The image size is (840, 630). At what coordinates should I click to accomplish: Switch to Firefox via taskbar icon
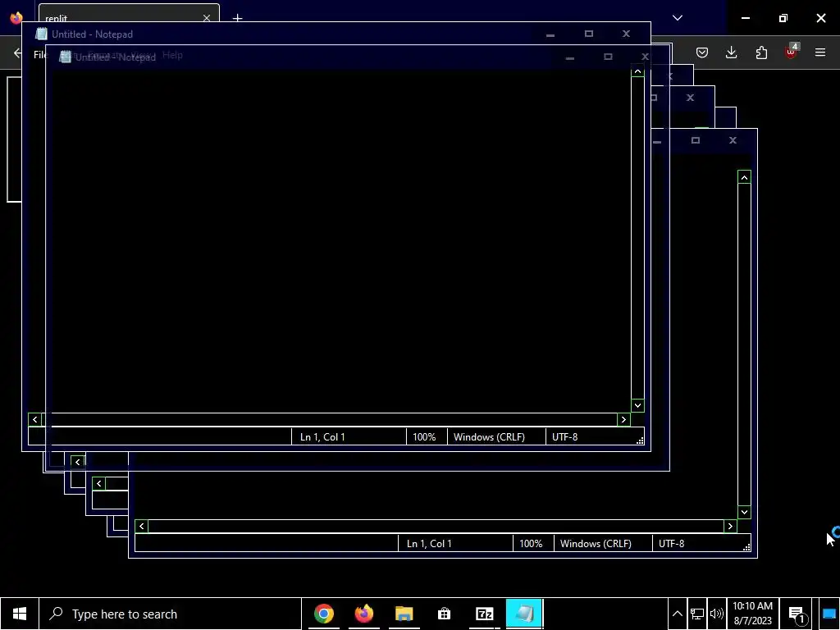click(x=363, y=614)
